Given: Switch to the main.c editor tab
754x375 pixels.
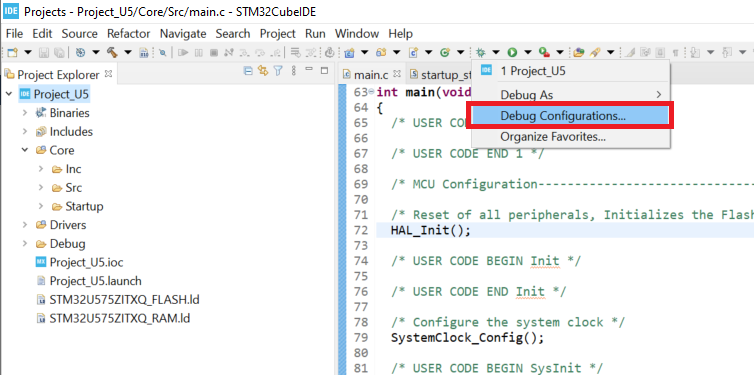Looking at the screenshot, I should pos(371,75).
